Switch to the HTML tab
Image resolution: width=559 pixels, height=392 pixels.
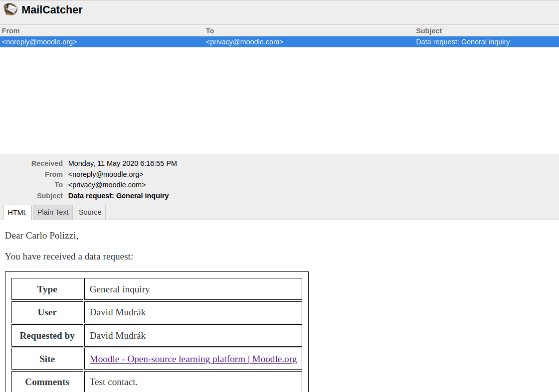[17, 213]
